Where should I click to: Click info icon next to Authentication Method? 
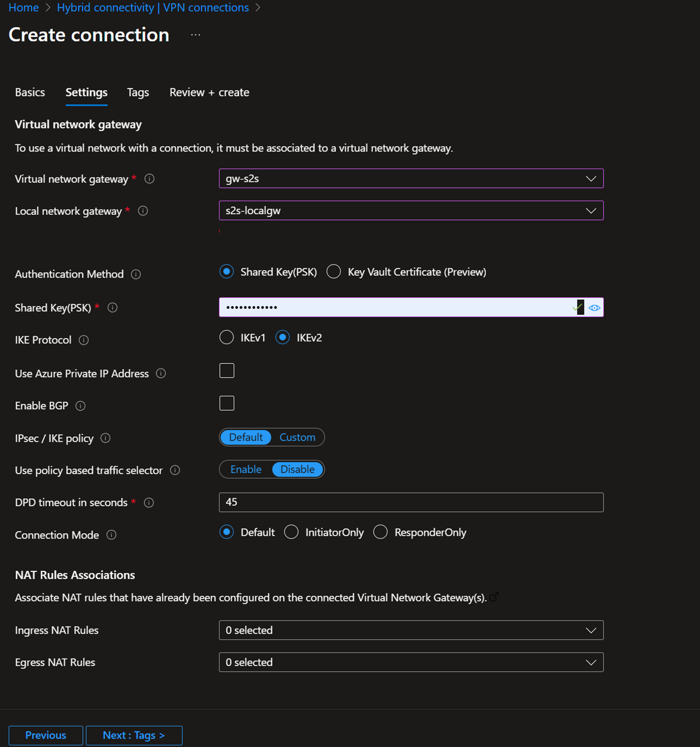136,274
